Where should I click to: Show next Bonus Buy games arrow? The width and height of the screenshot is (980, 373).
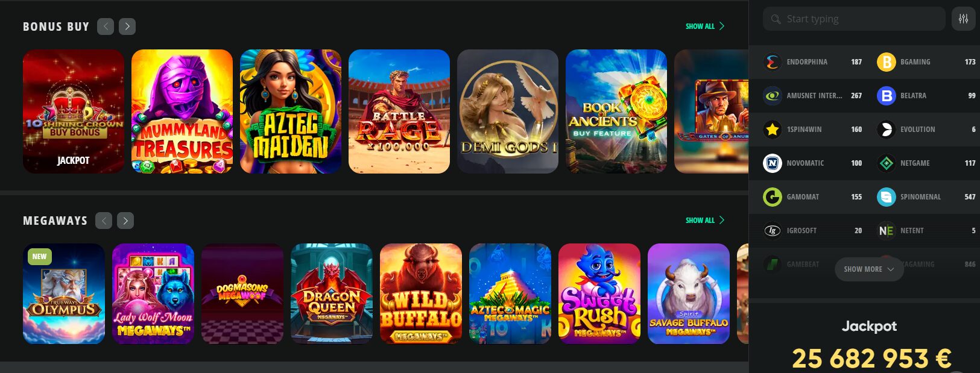pyautogui.click(x=127, y=27)
